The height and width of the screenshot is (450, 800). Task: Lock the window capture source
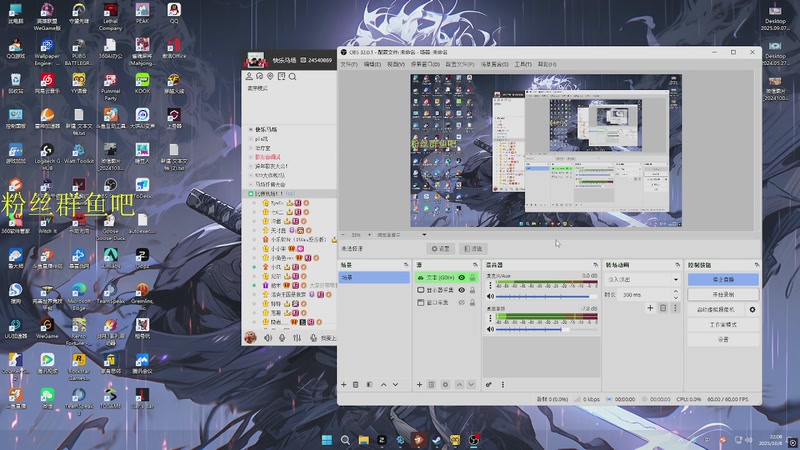472,303
